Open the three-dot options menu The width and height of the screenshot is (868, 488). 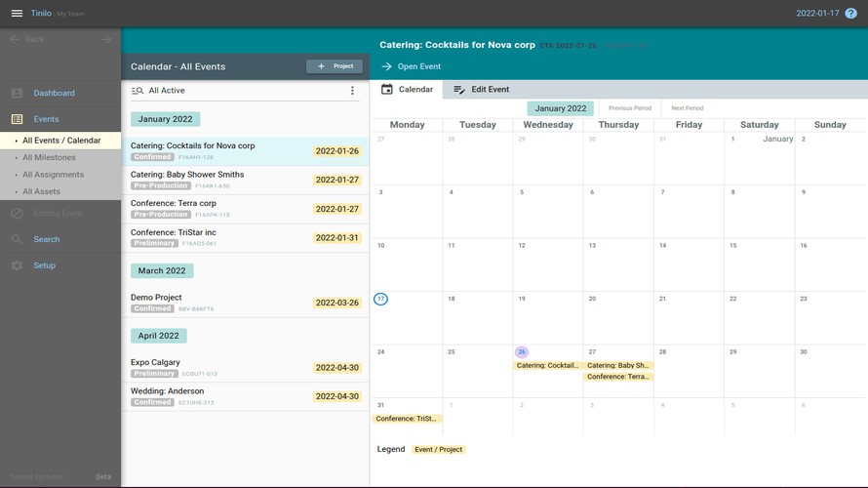coord(352,91)
